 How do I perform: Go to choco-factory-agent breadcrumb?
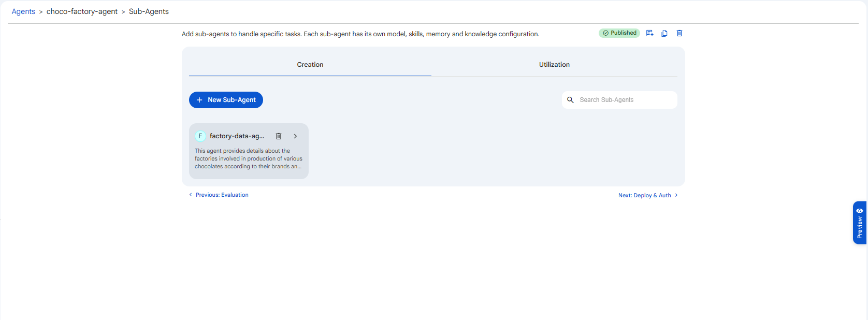82,11
